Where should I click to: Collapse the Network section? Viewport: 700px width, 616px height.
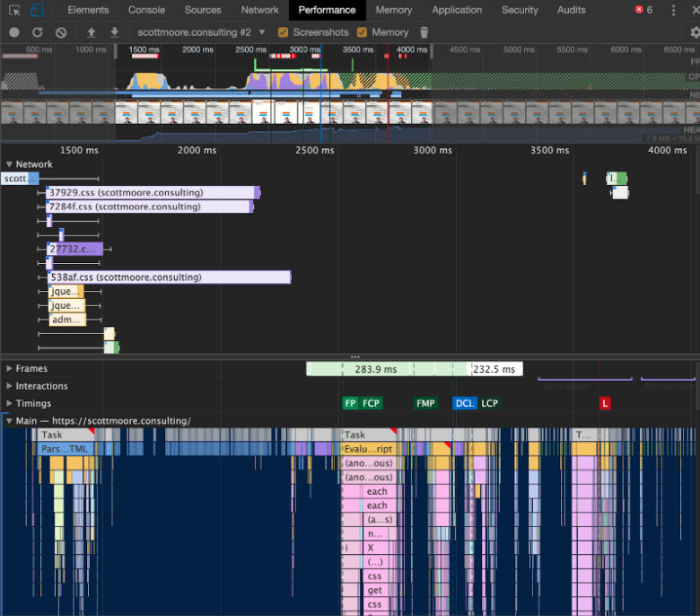pos(9,164)
